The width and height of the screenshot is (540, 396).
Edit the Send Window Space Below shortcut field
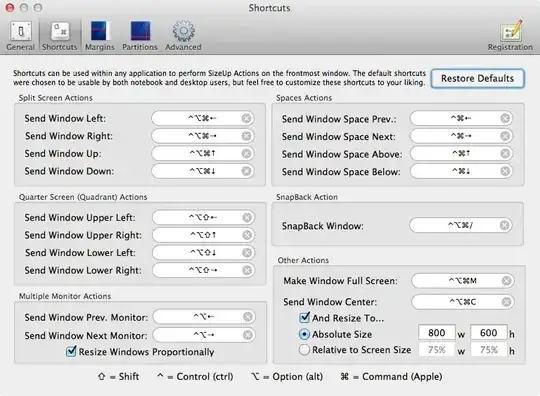461,171
